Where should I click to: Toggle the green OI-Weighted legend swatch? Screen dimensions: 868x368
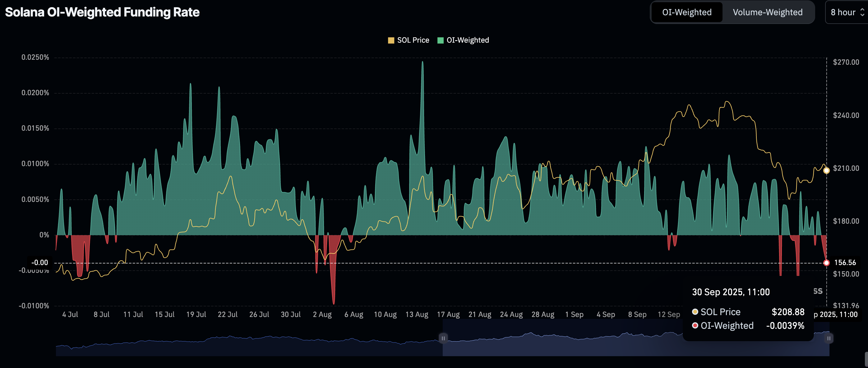click(440, 40)
